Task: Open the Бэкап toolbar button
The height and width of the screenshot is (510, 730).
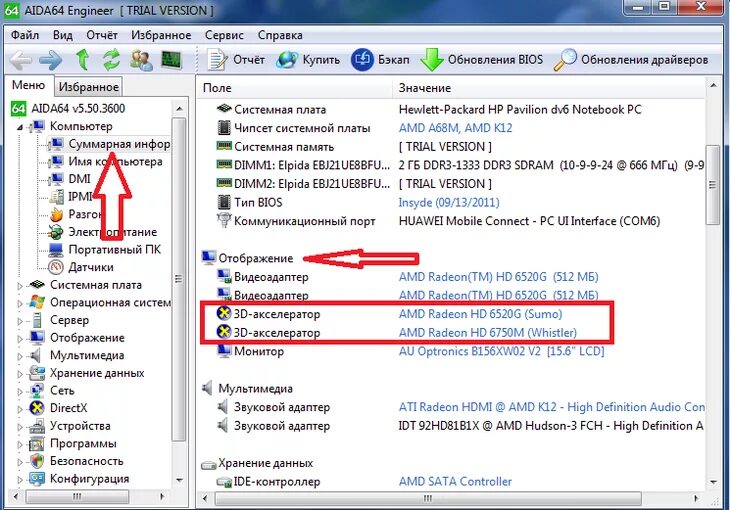Action: (x=380, y=60)
